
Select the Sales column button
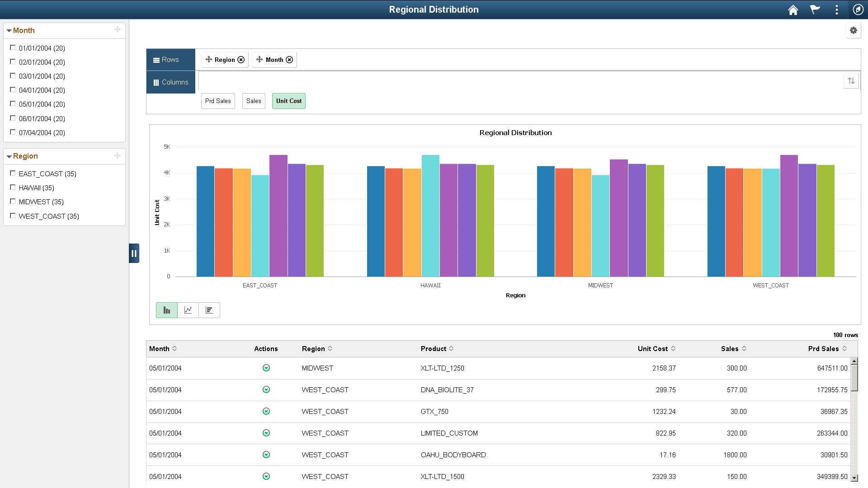pos(253,101)
